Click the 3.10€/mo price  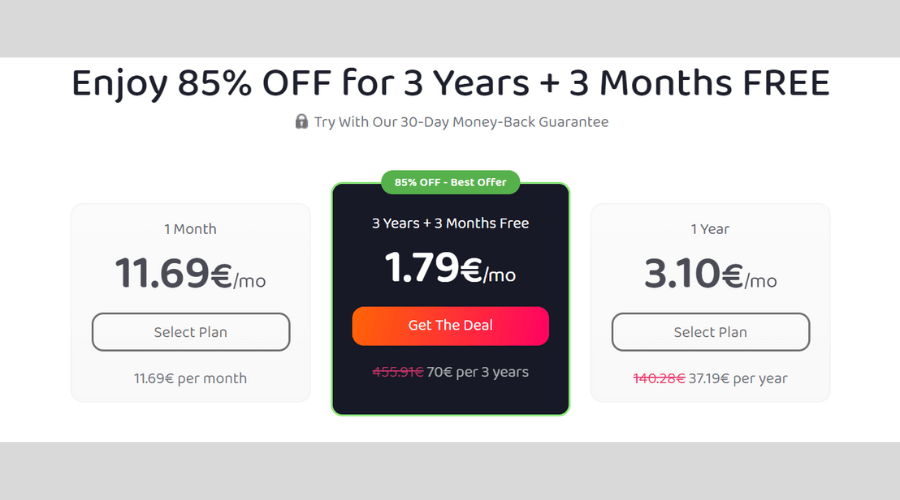click(710, 273)
